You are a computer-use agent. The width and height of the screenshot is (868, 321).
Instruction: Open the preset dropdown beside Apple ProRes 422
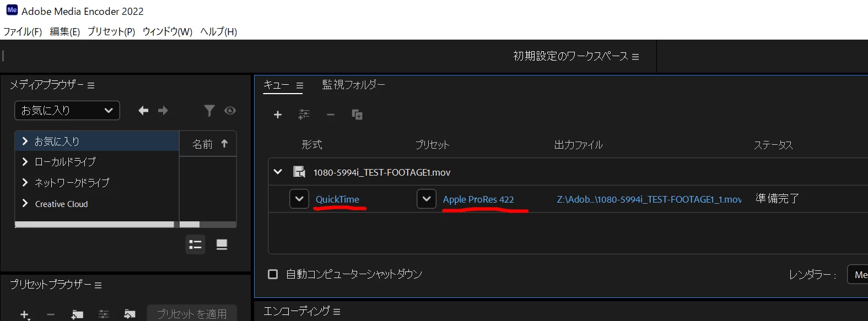coord(427,199)
